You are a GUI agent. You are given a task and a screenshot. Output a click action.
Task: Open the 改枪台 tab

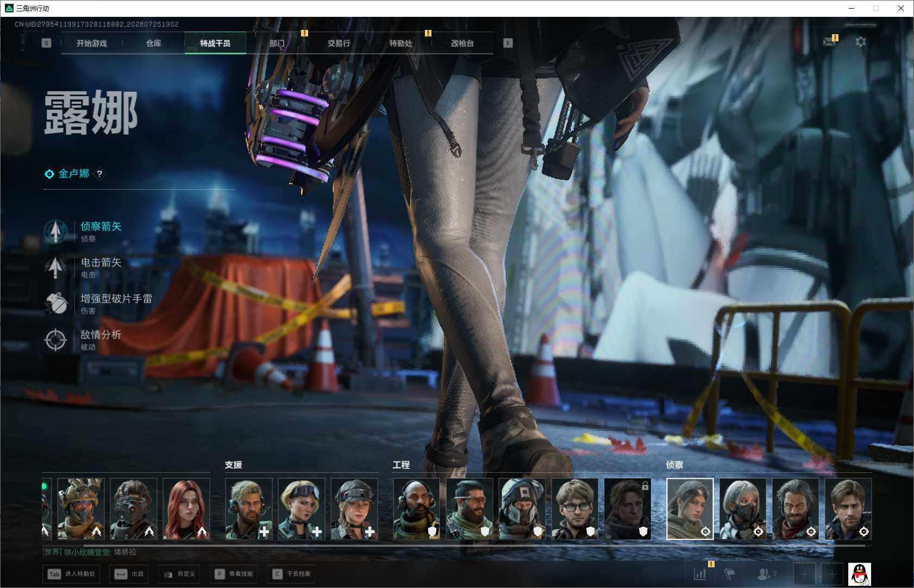coord(462,43)
